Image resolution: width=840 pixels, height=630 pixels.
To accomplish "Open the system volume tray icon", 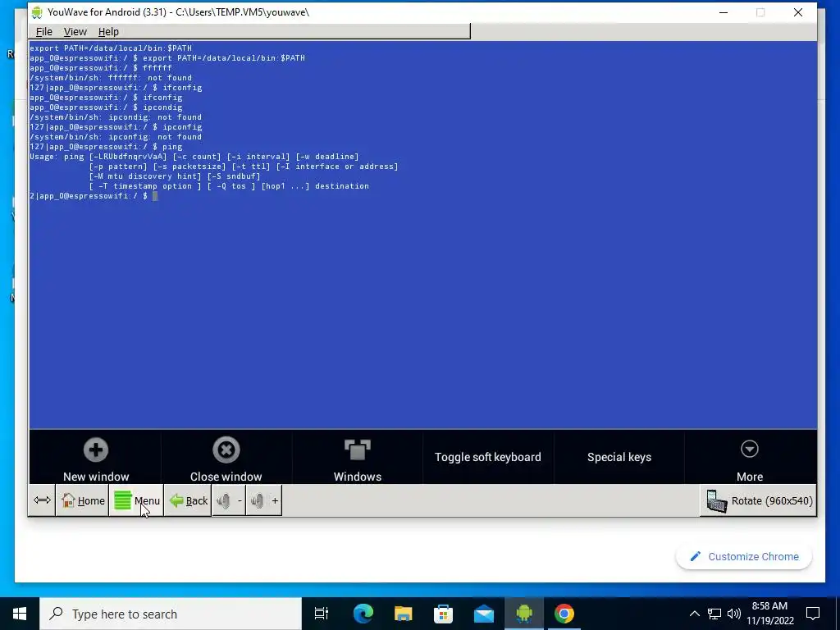I will coord(734,614).
